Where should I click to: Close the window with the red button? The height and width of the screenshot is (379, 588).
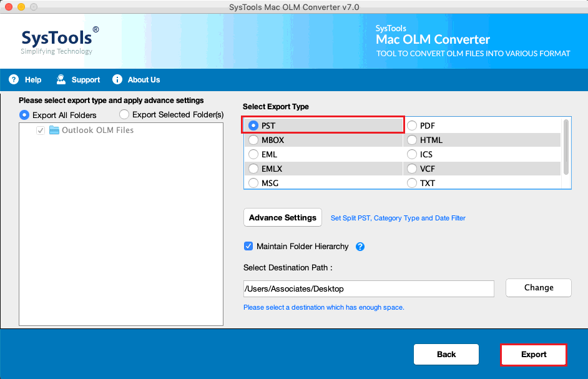click(x=9, y=7)
